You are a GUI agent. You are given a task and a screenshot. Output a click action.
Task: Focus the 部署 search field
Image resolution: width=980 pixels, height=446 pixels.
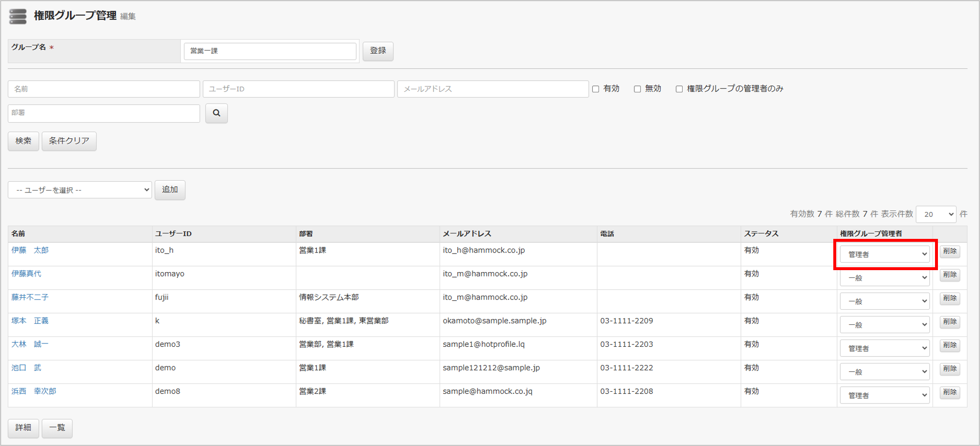[104, 113]
